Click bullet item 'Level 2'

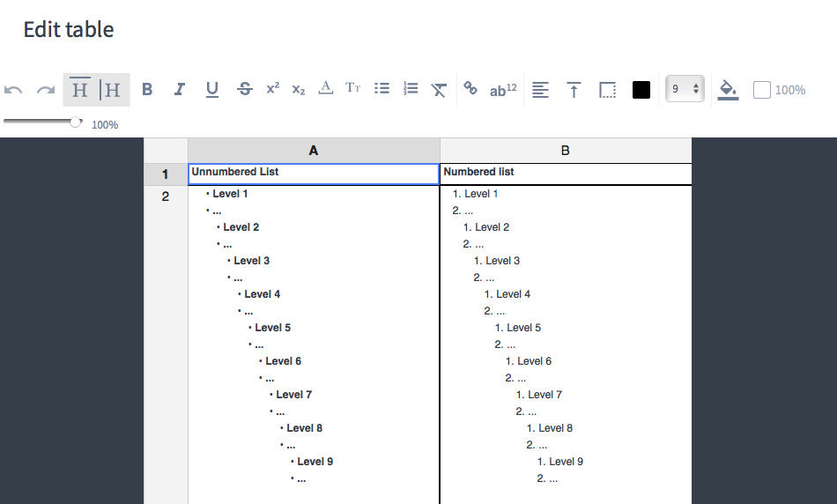pyautogui.click(x=241, y=227)
